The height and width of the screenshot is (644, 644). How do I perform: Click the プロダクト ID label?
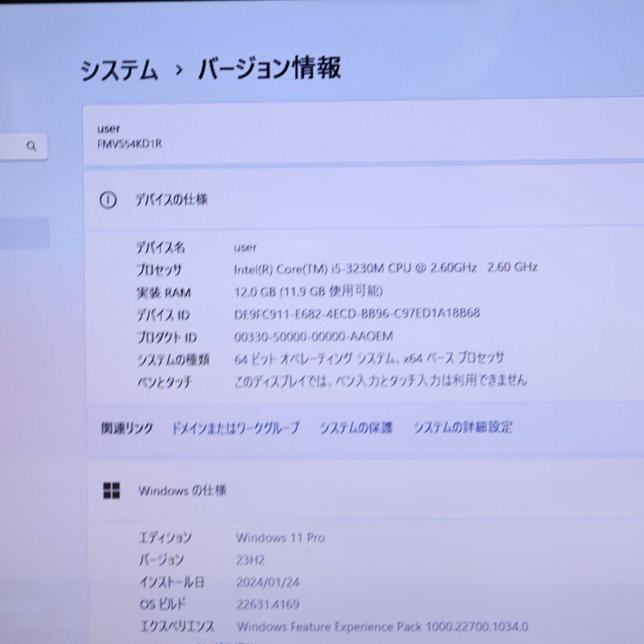[x=167, y=338]
